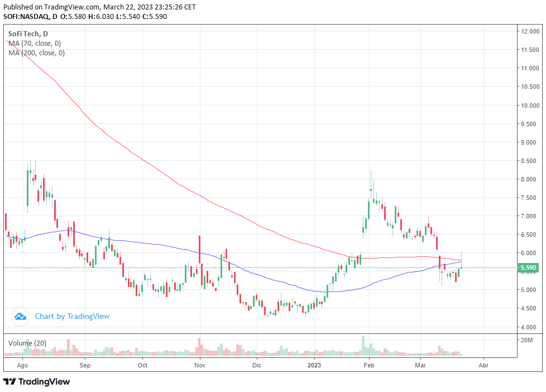Screen dimensions: 546x392
Task: Select the 'SoFi Tech, D' chart title
Action: [x=28, y=34]
